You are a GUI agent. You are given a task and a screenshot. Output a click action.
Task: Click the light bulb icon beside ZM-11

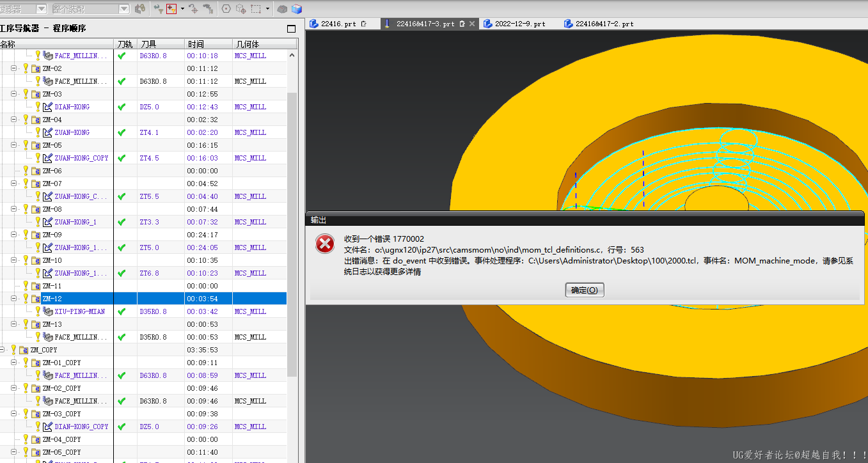coord(26,286)
